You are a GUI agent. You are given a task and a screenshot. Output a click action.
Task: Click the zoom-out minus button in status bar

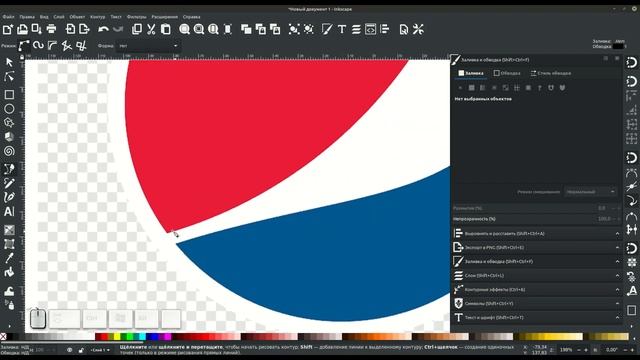579,350
